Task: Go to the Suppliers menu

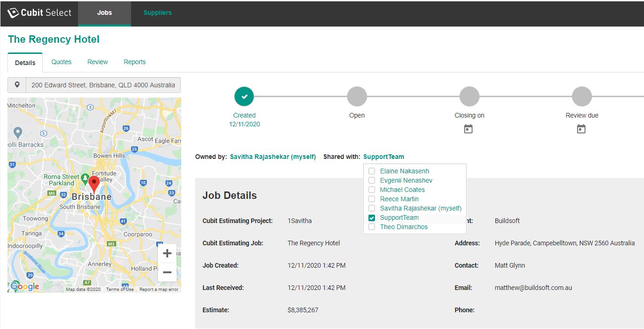Action: tap(158, 13)
